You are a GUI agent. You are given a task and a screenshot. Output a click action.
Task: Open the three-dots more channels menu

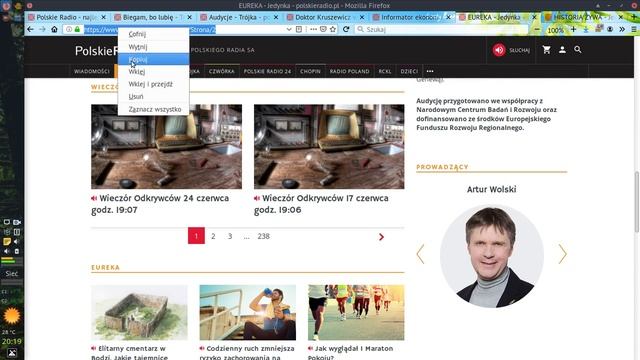(430, 71)
